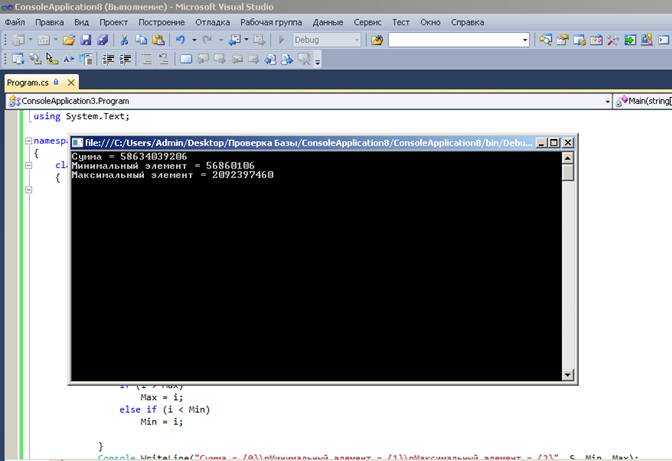
Task: Open the Сервис menu
Action: coord(368,22)
